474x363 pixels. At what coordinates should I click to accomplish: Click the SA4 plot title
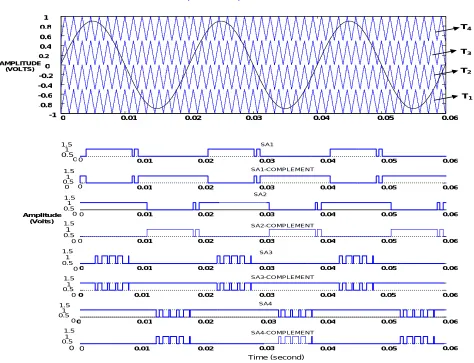pyautogui.click(x=265, y=304)
